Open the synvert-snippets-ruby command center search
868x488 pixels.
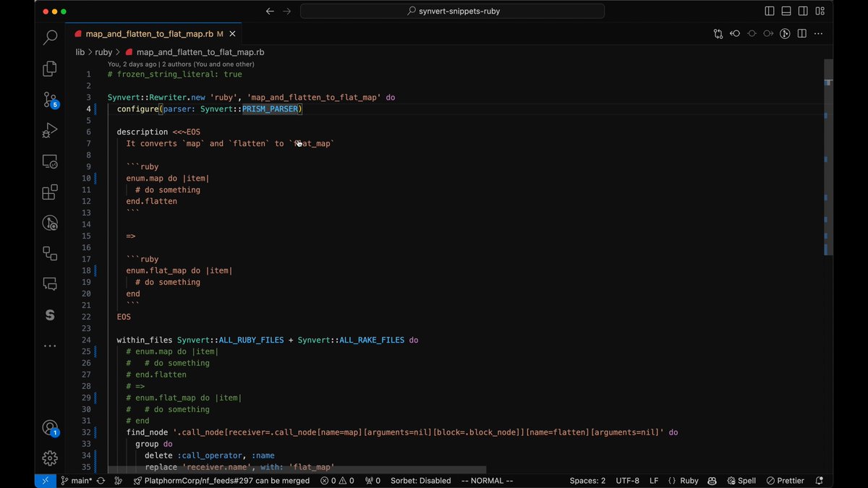click(x=452, y=12)
